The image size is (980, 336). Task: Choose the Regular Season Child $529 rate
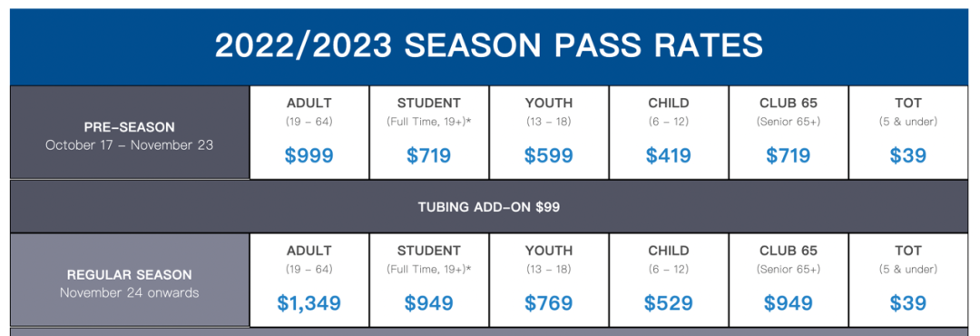(x=669, y=303)
